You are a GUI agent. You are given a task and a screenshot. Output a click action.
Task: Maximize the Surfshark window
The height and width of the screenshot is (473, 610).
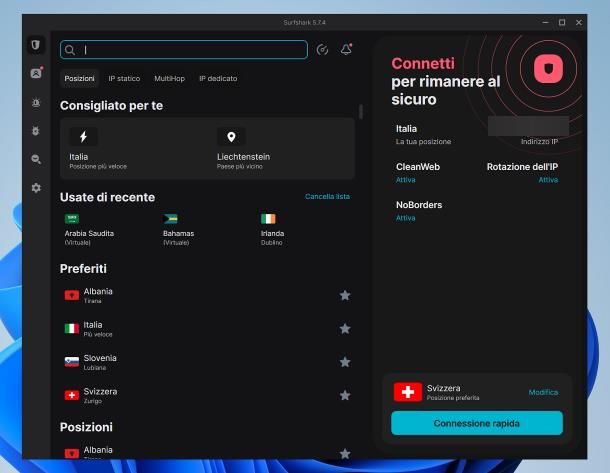562,23
